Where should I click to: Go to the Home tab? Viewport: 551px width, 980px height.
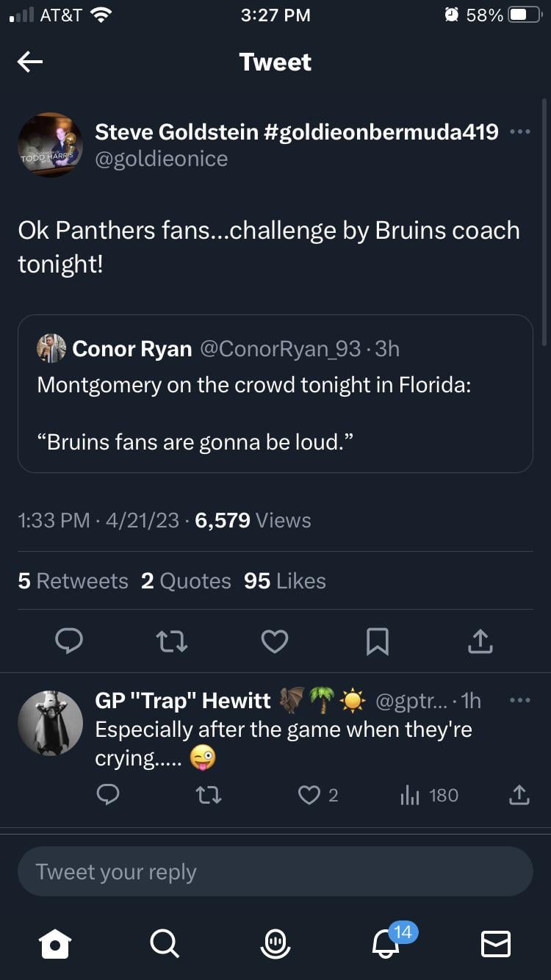point(56,943)
